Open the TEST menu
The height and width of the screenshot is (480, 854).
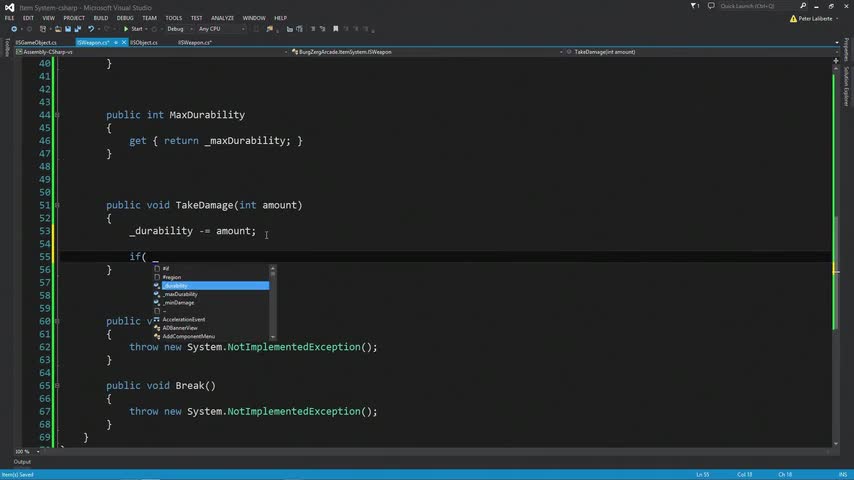tap(197, 18)
